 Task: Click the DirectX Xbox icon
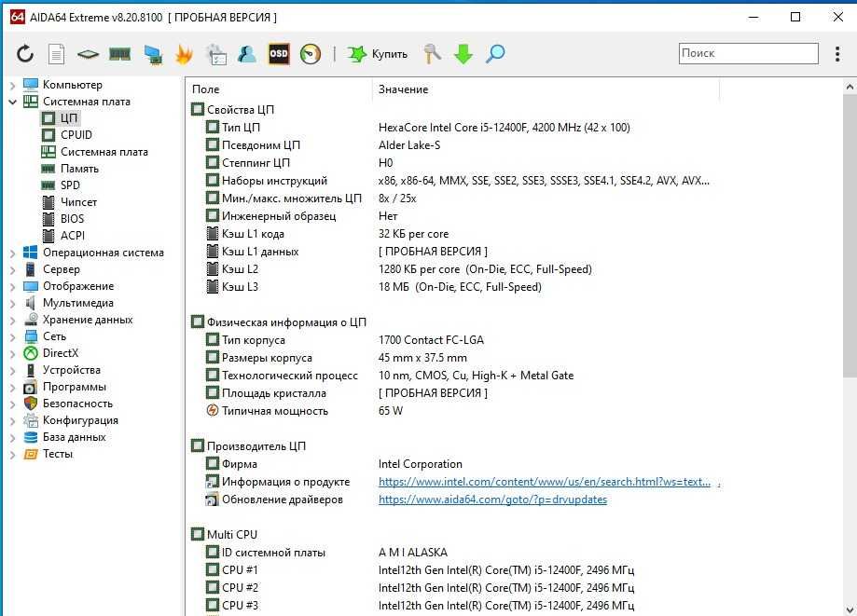tap(31, 353)
